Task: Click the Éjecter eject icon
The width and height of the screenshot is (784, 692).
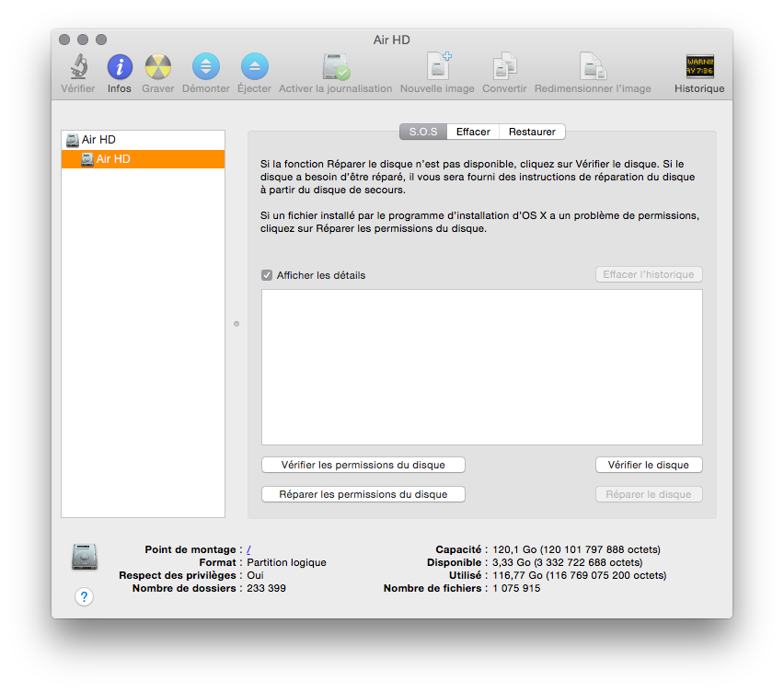Action: 255,66
